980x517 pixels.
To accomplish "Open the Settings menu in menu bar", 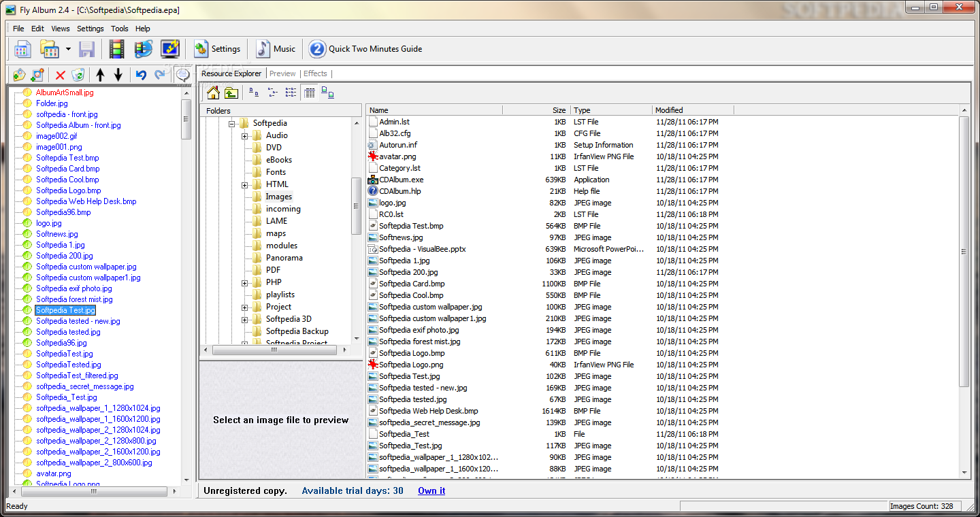I will (x=91, y=29).
